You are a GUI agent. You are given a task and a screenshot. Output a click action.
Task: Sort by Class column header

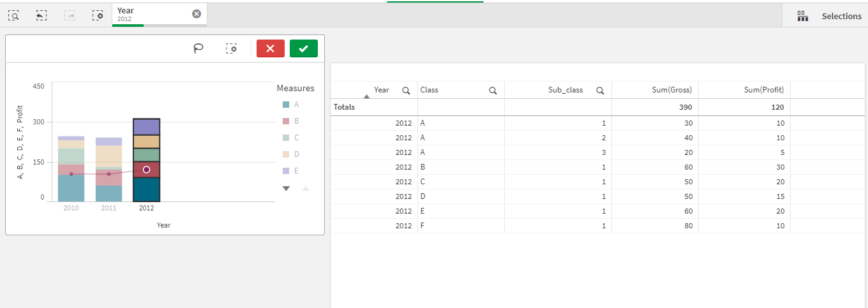430,90
